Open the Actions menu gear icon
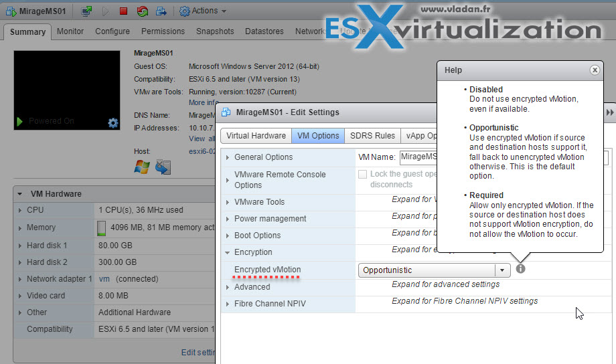Image resolution: width=616 pixels, height=364 pixels. (x=184, y=11)
